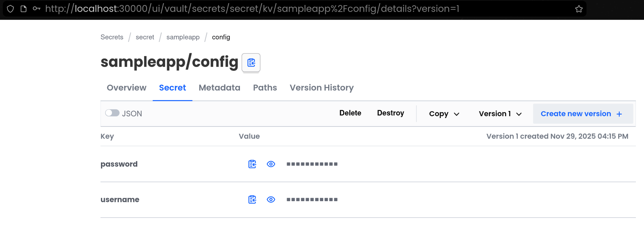
Task: Copy the username value to clipboard
Action: coord(252,200)
